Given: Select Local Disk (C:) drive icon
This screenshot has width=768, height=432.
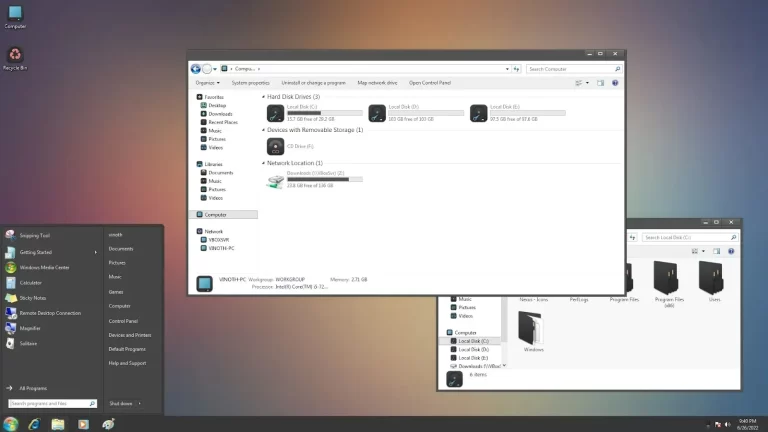Looking at the screenshot, I should pyautogui.click(x=275, y=113).
